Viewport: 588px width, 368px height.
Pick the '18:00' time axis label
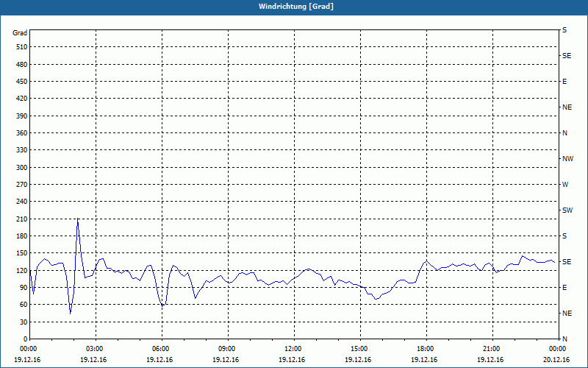425,349
